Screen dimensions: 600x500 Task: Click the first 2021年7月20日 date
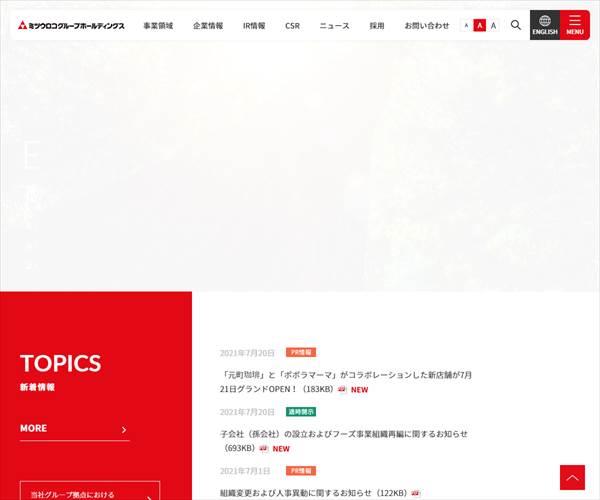click(x=247, y=353)
